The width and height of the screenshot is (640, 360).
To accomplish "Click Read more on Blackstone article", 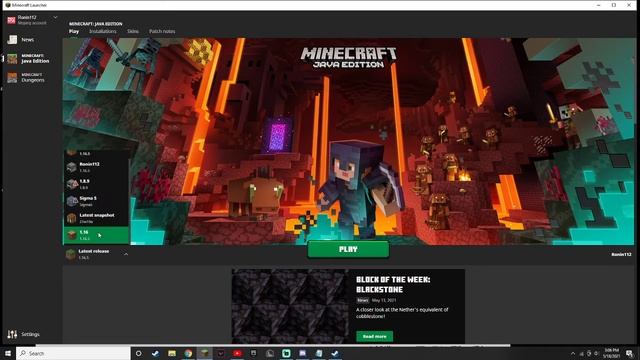I will (x=374, y=336).
